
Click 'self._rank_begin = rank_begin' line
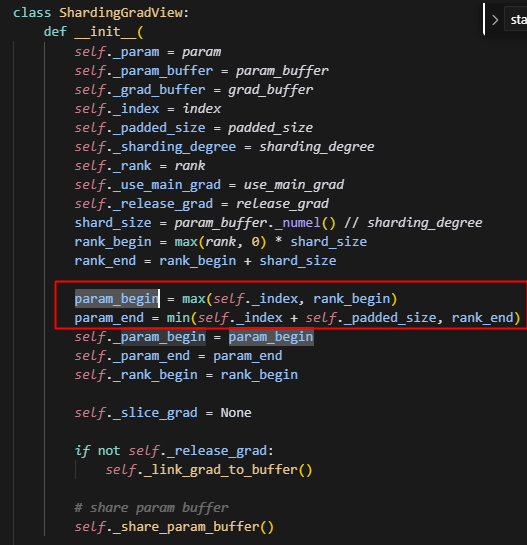click(x=186, y=375)
